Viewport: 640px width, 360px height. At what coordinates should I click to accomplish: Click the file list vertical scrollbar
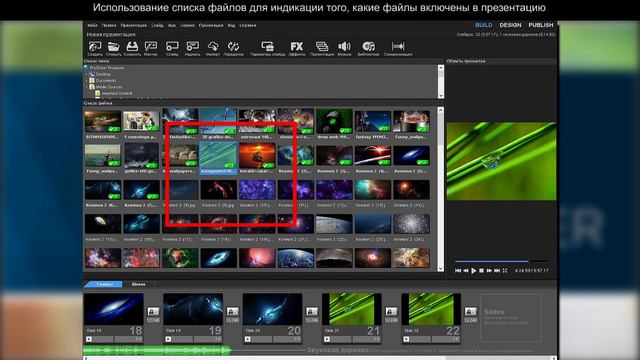point(440,189)
